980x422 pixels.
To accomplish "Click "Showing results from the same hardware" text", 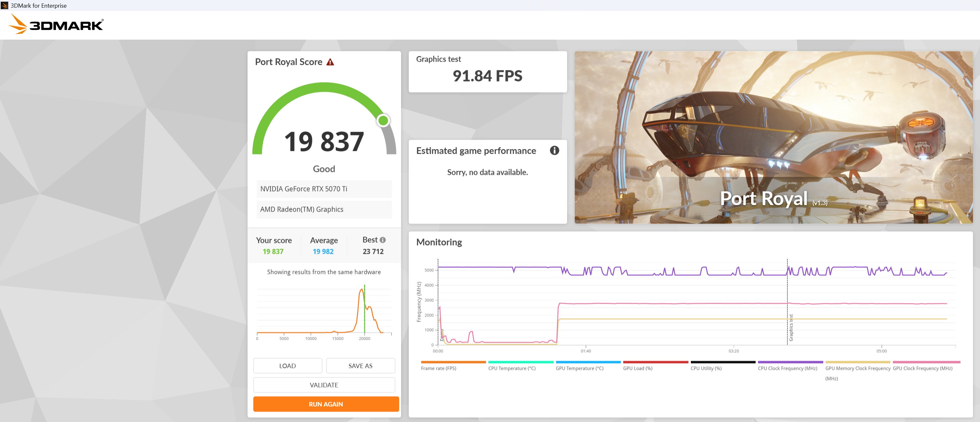I will (324, 272).
